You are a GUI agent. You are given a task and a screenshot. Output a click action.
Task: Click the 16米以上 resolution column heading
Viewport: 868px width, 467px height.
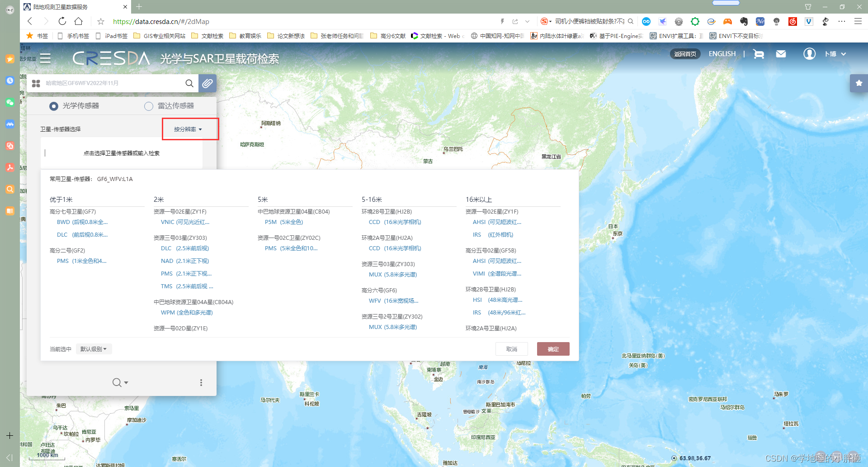point(479,200)
